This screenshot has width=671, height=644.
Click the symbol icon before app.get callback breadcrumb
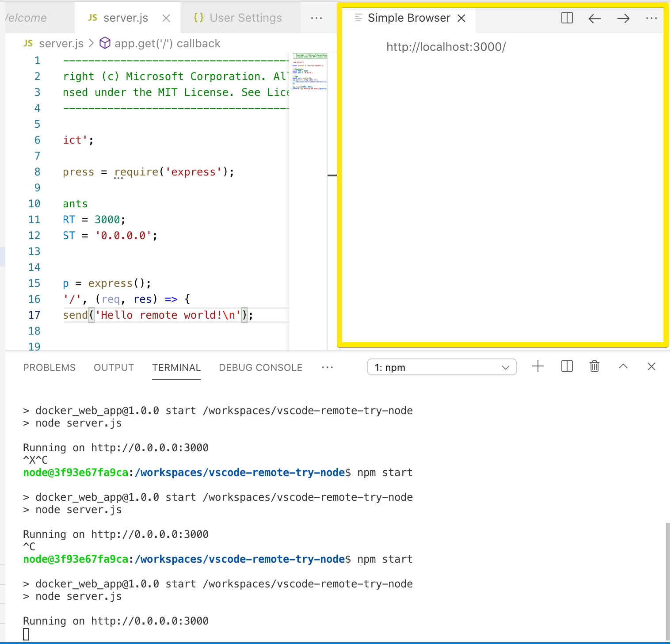105,43
